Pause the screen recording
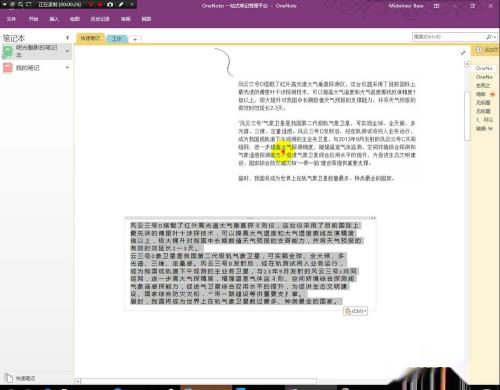 91,4
